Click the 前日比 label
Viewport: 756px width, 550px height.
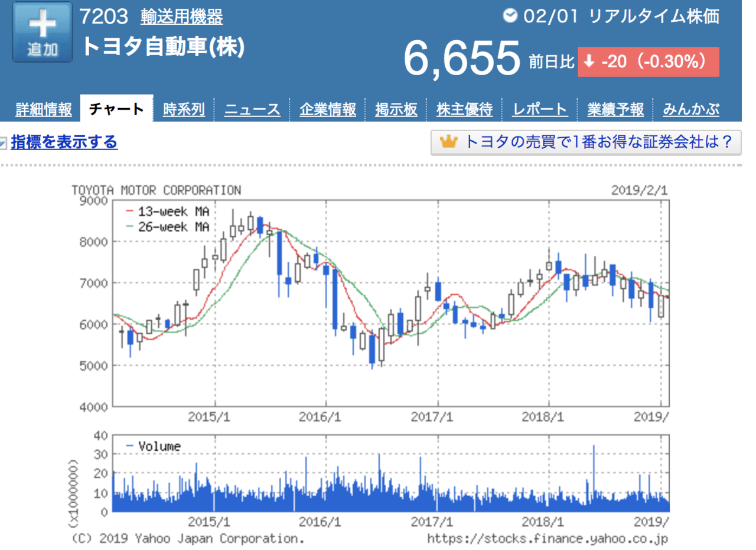click(x=552, y=61)
